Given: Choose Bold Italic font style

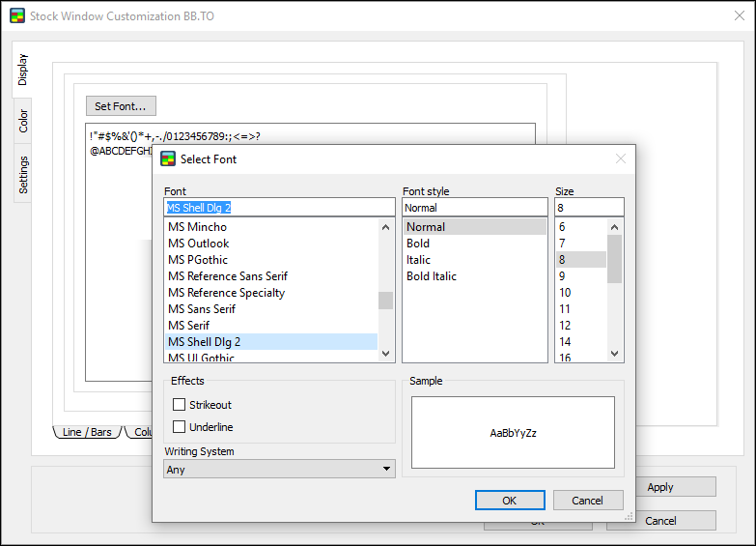Looking at the screenshot, I should (x=432, y=276).
